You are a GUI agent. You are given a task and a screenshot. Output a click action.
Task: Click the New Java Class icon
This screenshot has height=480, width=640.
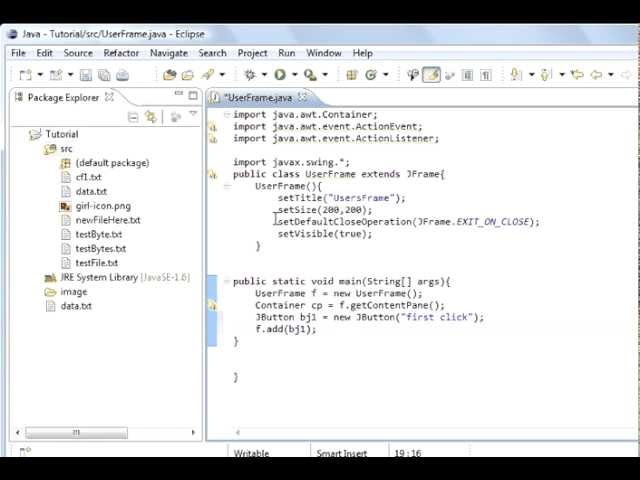pos(371,75)
